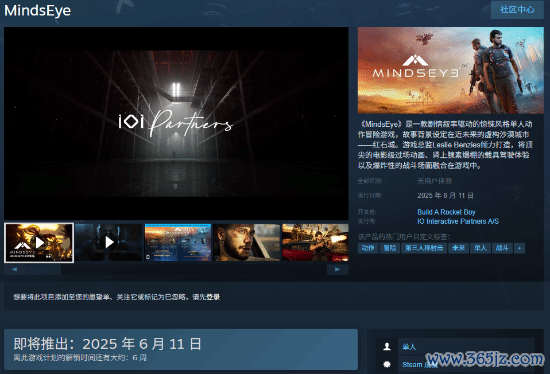Play the first MindsEye trailer thumbnail
Image resolution: width=550 pixels, height=374 pixels.
(39, 243)
